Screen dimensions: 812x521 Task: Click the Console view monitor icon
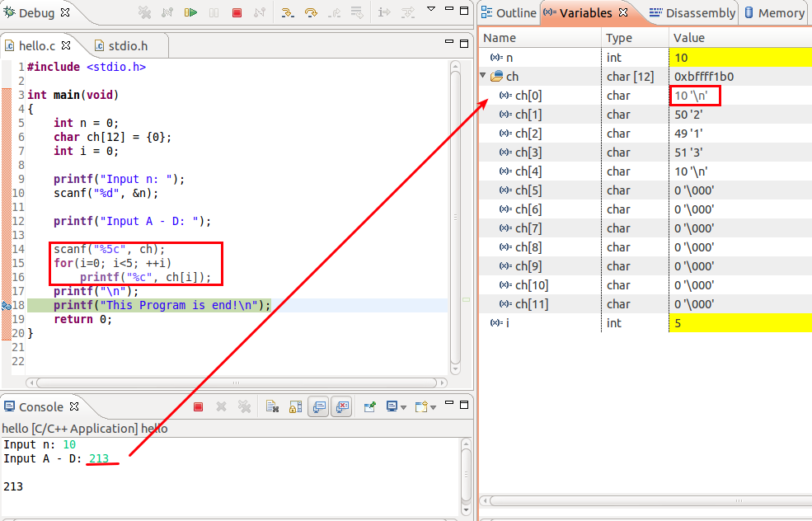(9, 406)
